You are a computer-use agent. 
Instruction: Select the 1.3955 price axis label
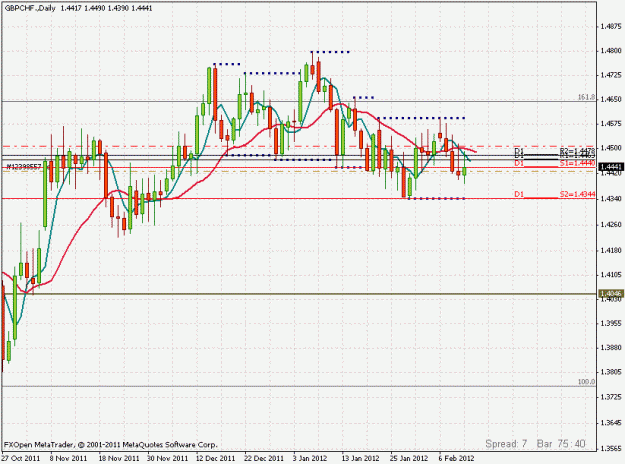click(x=611, y=323)
